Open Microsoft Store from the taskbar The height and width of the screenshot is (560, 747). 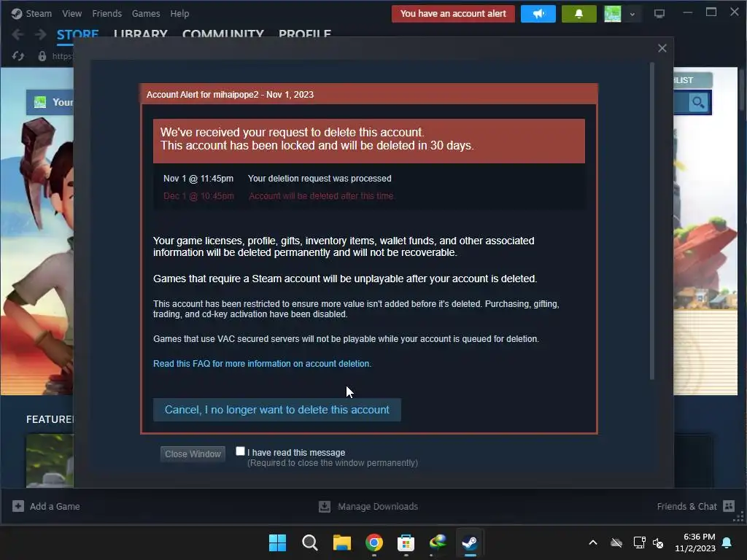(x=406, y=542)
